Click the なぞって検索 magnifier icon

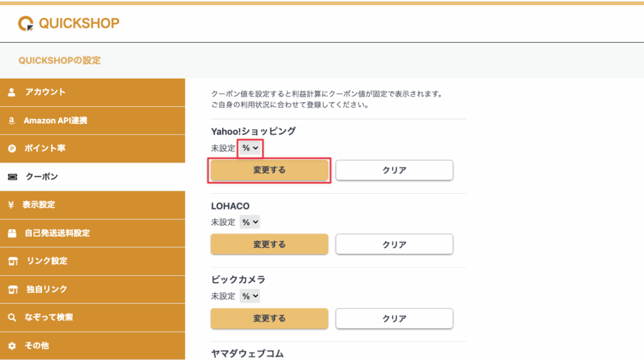(x=12, y=318)
